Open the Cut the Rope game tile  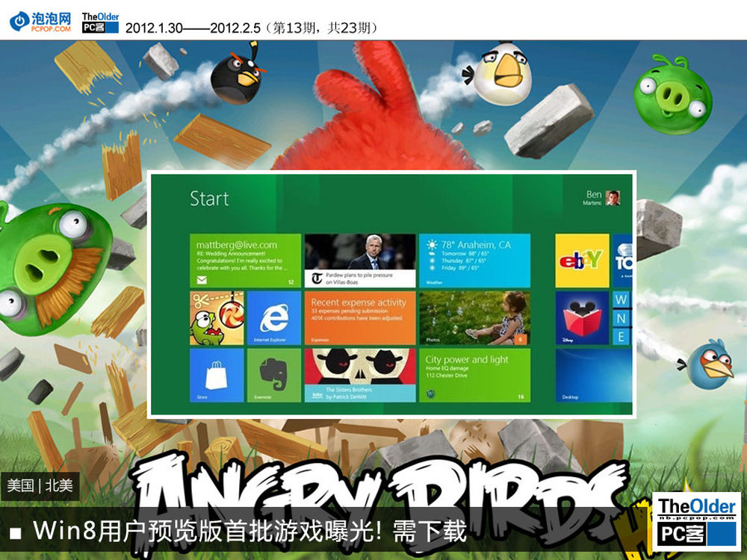(217, 318)
